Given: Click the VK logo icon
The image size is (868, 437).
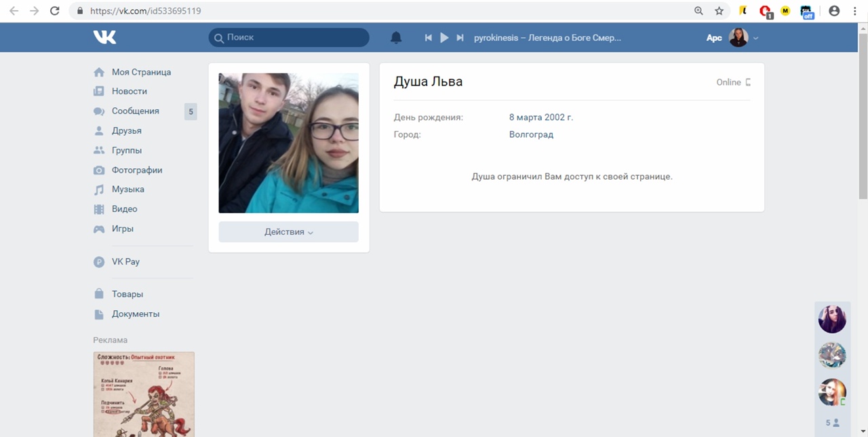Looking at the screenshot, I should pyautogui.click(x=105, y=37).
